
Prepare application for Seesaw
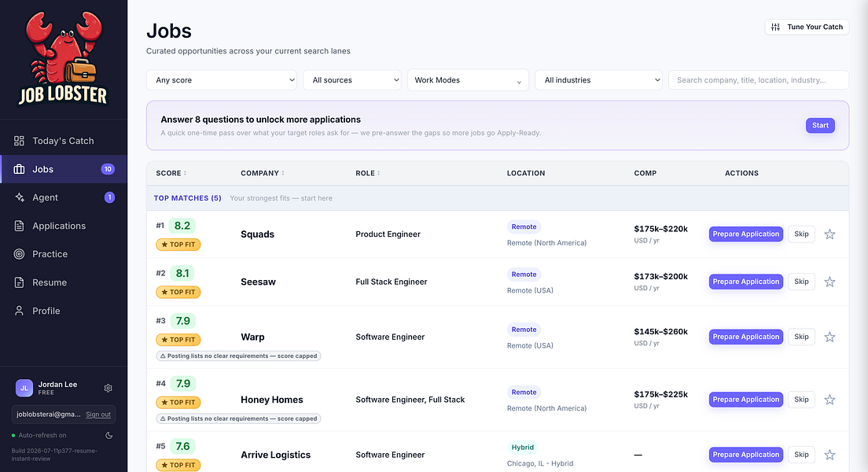click(745, 282)
